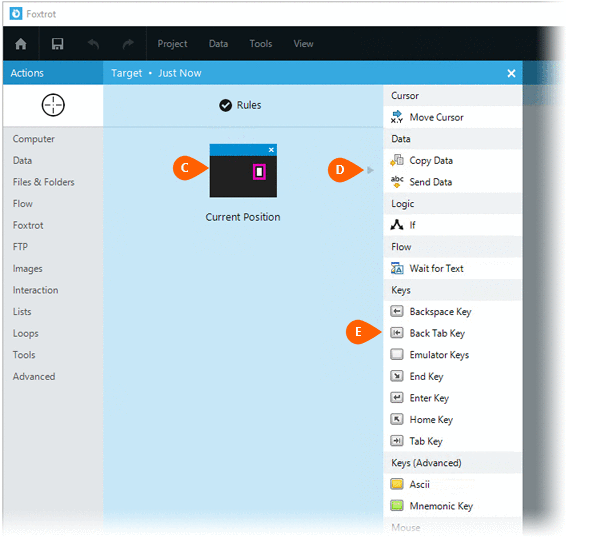Open the Interaction actions category

35,290
